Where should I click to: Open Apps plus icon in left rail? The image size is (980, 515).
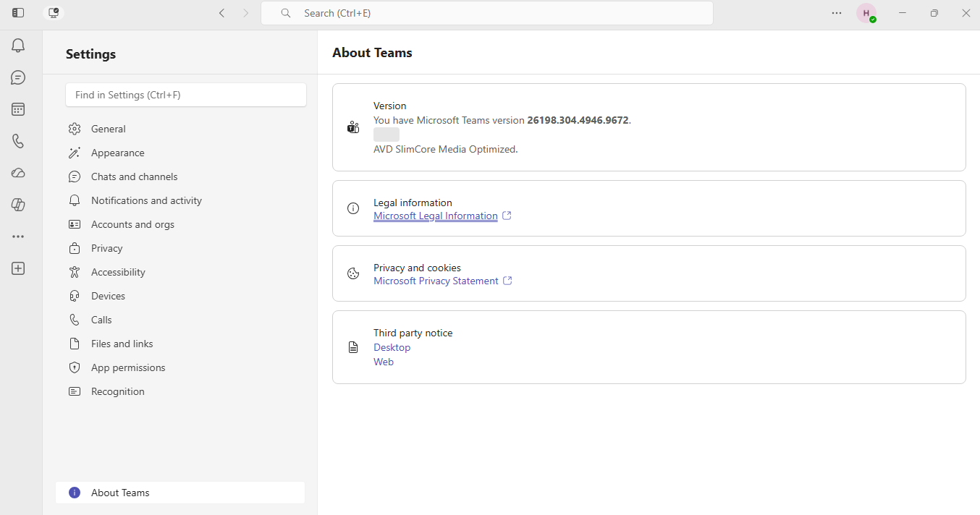(18, 268)
